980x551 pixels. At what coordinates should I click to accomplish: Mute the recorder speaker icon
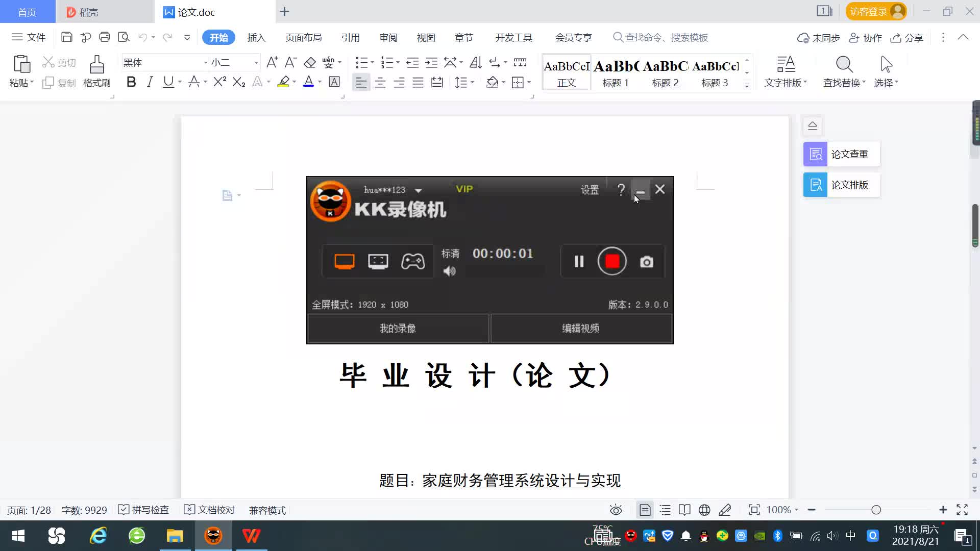449,271
